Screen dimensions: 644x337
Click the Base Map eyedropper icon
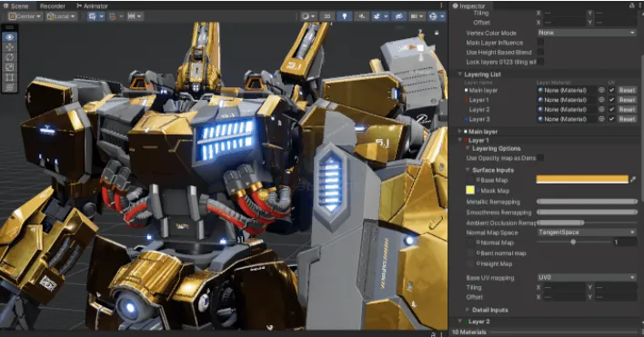point(633,179)
